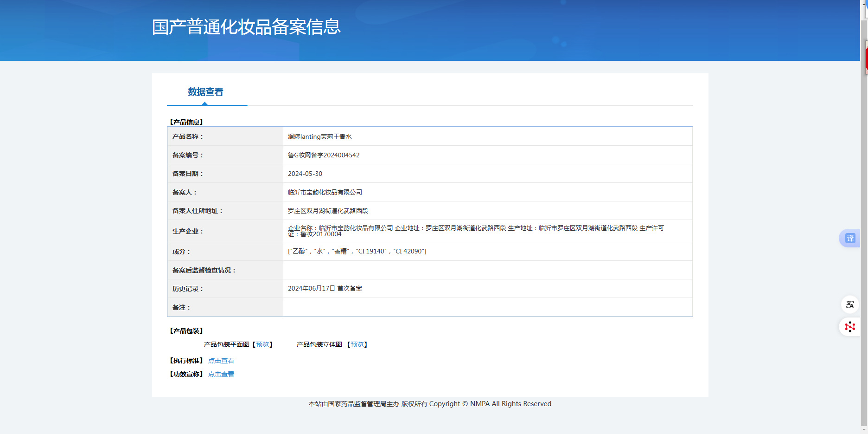
Task: Select the filing date 2024-05-30
Action: 305,174
